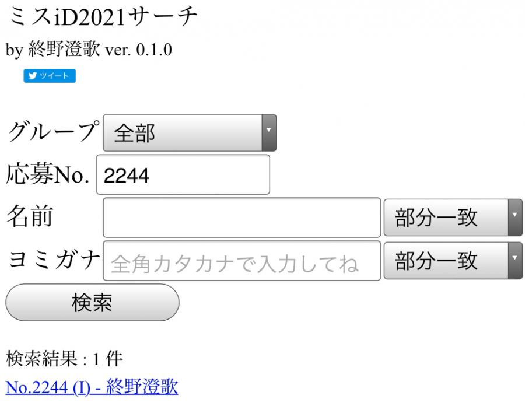Focus the ヨミガナ field with katakana placeholder
This screenshot has width=525, height=420.
pyautogui.click(x=242, y=261)
